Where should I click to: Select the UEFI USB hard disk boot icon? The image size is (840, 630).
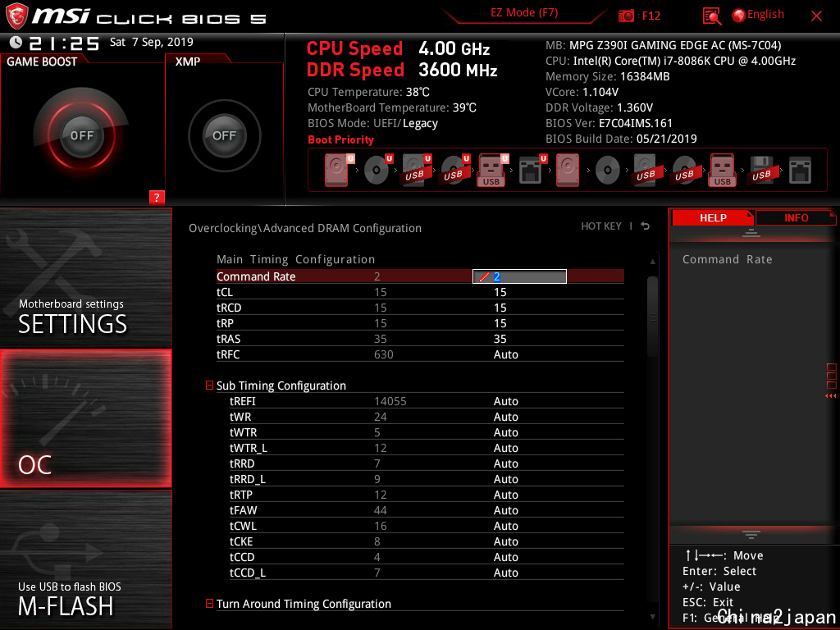pyautogui.click(x=416, y=171)
